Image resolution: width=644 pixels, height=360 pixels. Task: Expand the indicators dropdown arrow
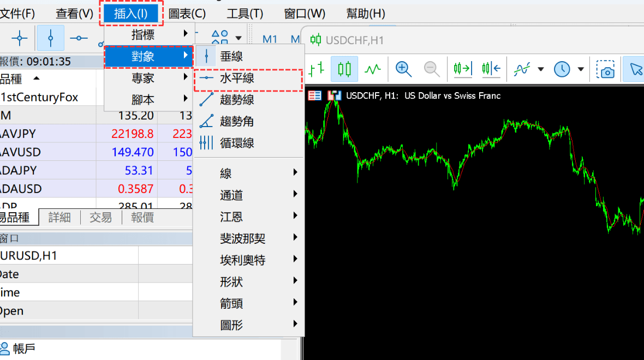tap(541, 69)
